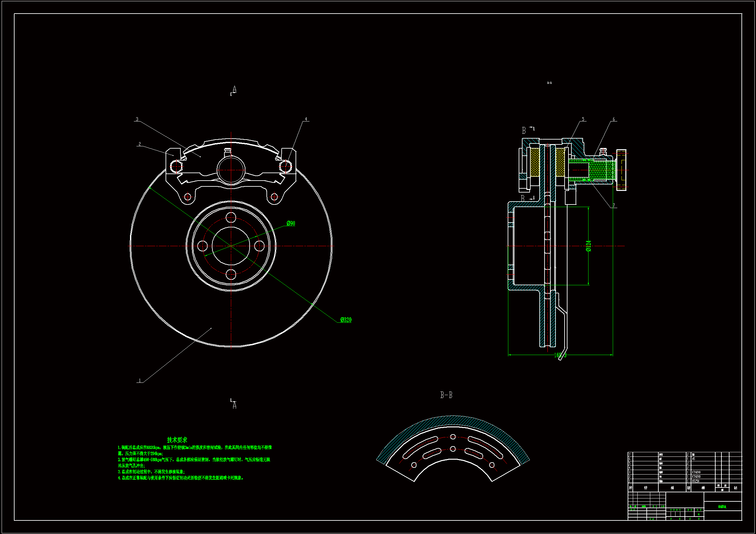This screenshot has height=534, width=756.
Task: Click the green 技术要求 heading text
Action: [177, 440]
